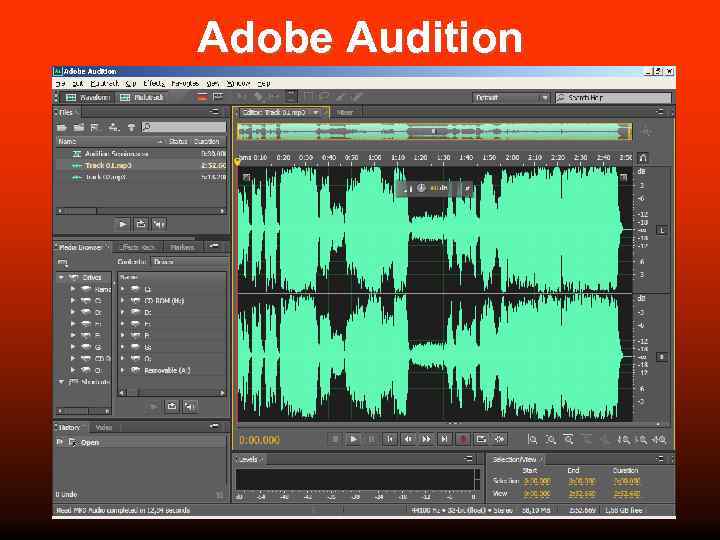Open the Effects menu
The width and height of the screenshot is (720, 540).
(154, 84)
